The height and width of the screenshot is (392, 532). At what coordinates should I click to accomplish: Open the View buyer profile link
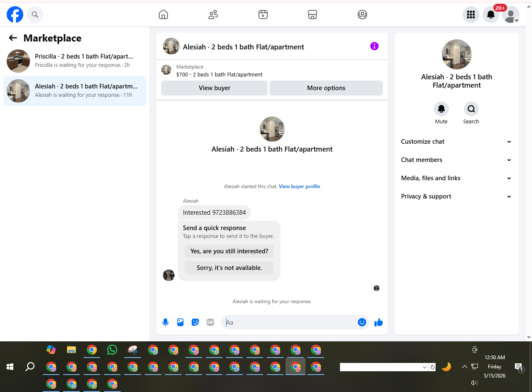[x=299, y=186]
